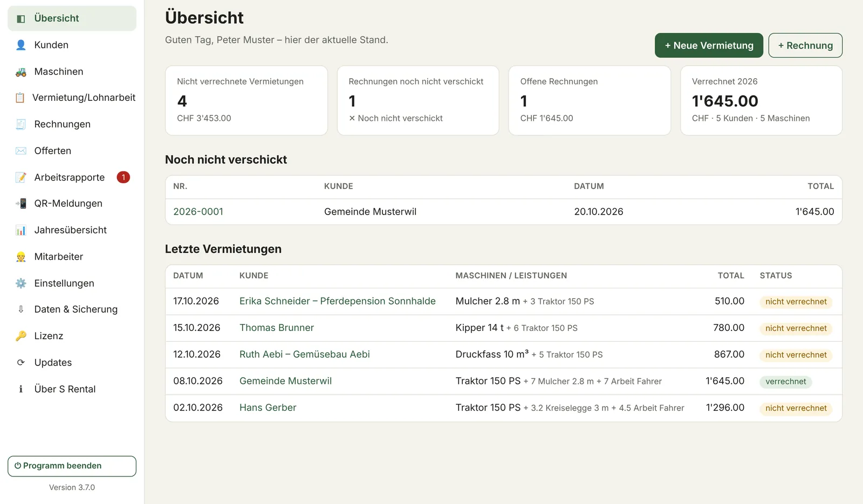Click the Einstellungen gear icon

(x=20, y=284)
